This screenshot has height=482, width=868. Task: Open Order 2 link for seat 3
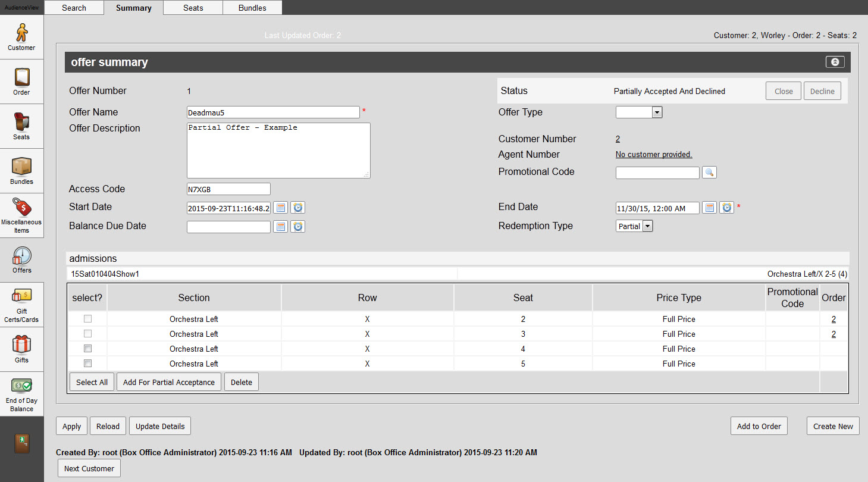(x=833, y=334)
